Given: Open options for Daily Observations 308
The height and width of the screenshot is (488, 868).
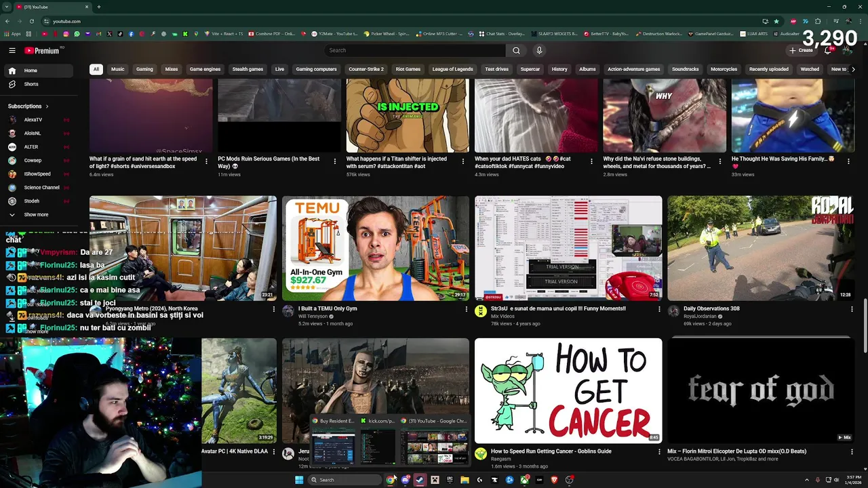Looking at the screenshot, I should pyautogui.click(x=852, y=309).
